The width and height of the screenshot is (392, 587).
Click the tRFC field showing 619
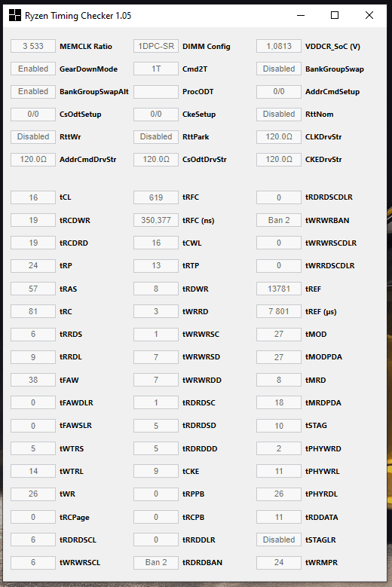pyautogui.click(x=156, y=197)
